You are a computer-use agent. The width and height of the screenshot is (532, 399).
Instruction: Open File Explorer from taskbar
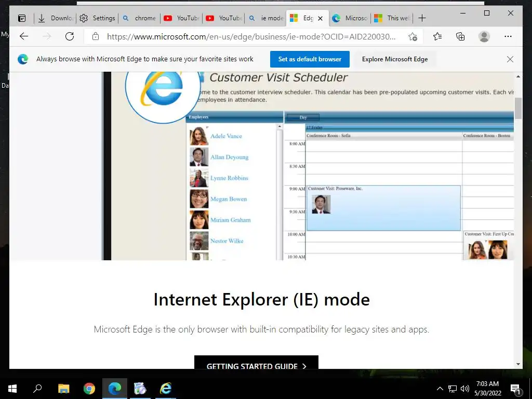tap(63, 389)
